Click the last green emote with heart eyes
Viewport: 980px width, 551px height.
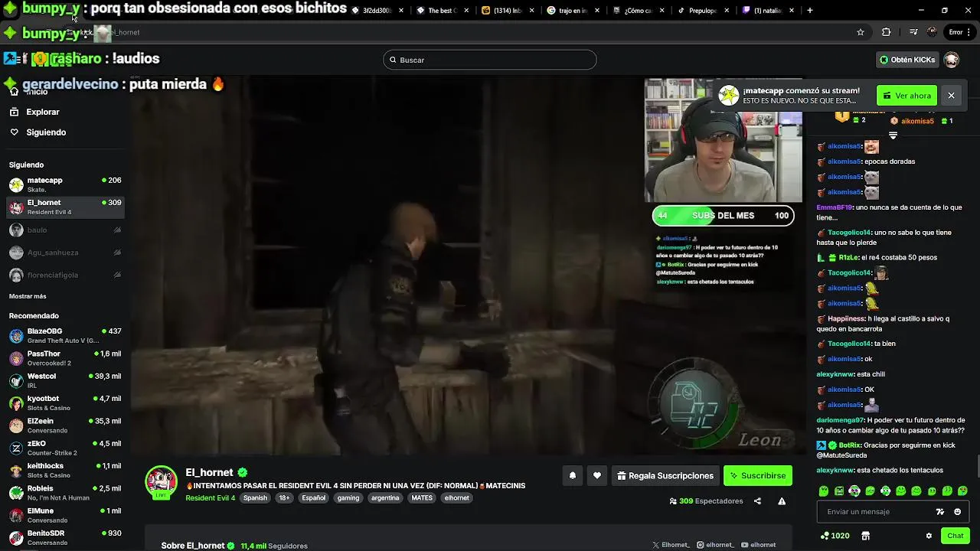pyautogui.click(x=962, y=491)
